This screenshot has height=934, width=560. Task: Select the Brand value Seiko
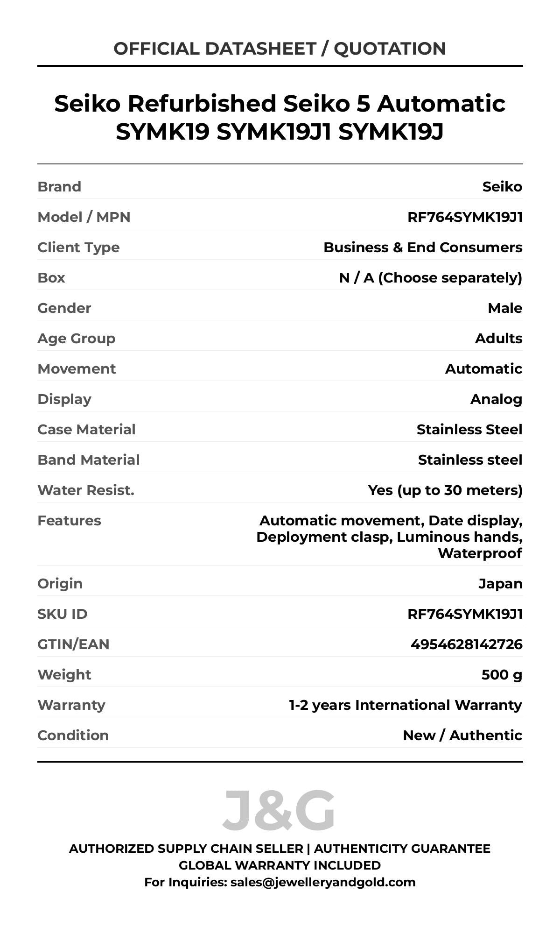[x=502, y=187]
